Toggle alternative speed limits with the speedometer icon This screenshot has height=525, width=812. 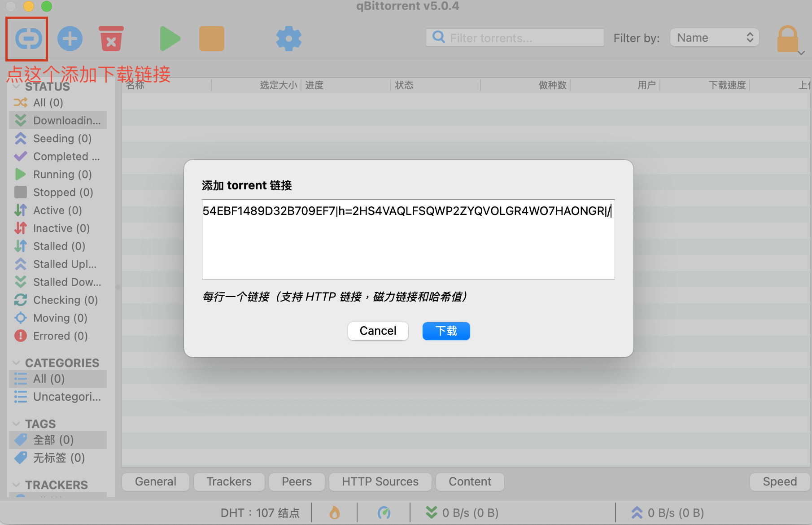coord(385,512)
